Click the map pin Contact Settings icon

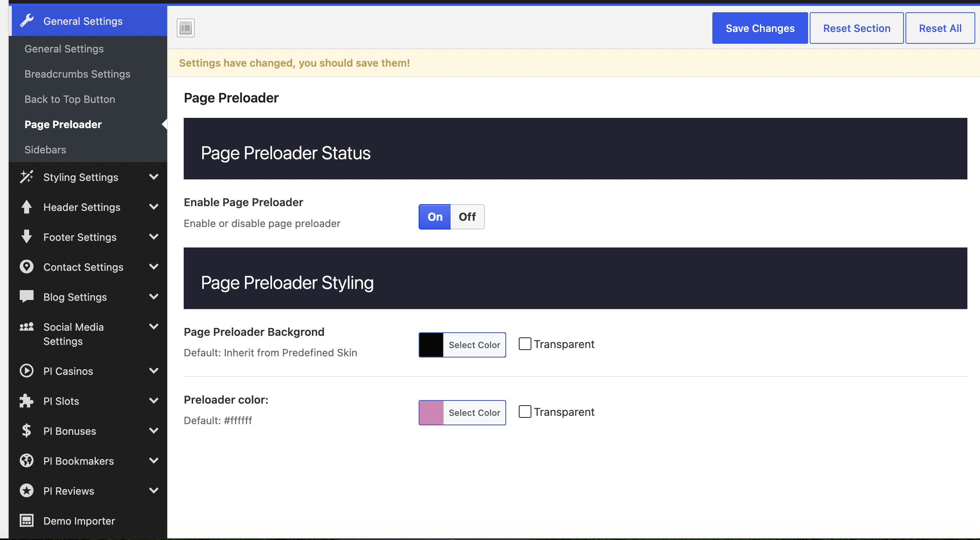point(27,267)
